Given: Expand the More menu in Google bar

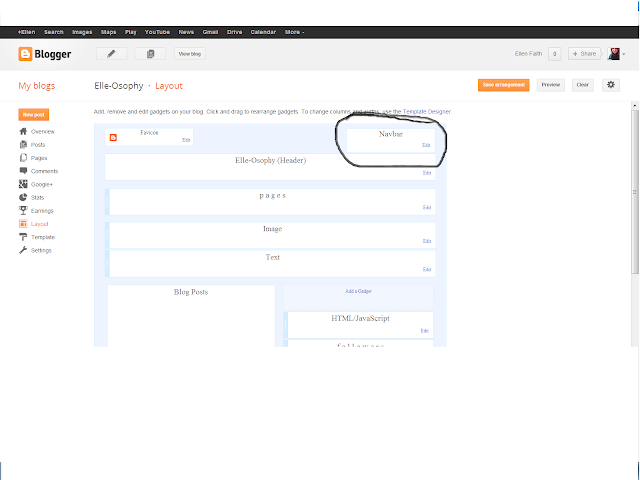Looking at the screenshot, I should (x=294, y=32).
